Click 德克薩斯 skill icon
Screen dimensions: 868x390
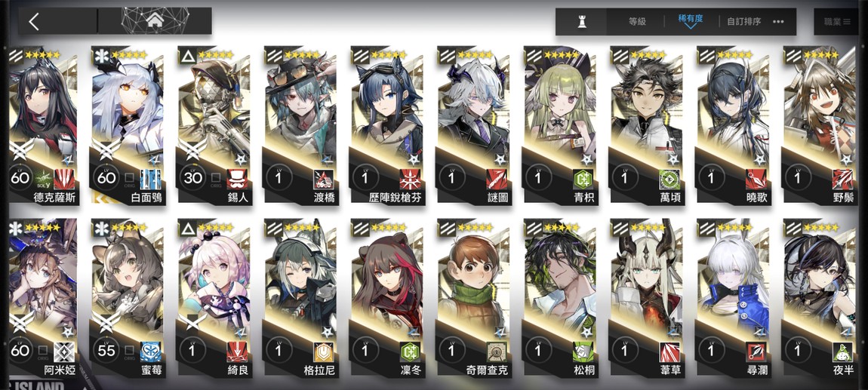[63, 180]
